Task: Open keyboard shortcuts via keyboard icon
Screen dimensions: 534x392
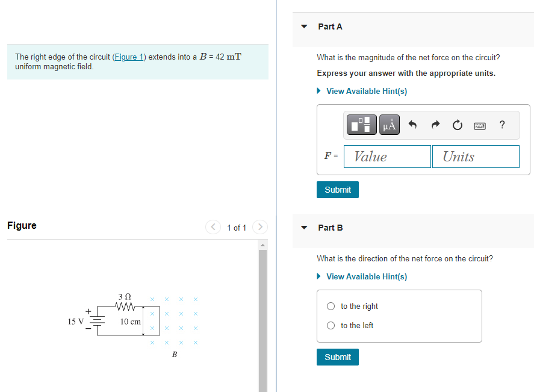Action: point(480,125)
